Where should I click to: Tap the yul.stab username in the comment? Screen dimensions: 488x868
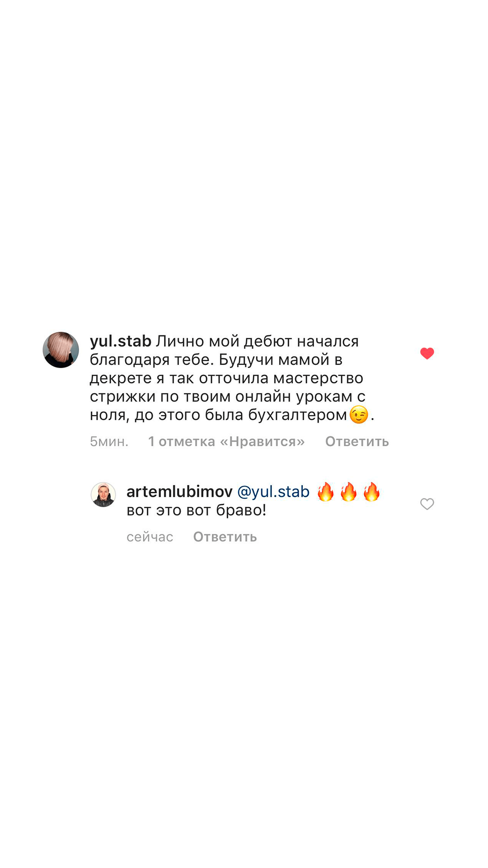tap(120, 341)
